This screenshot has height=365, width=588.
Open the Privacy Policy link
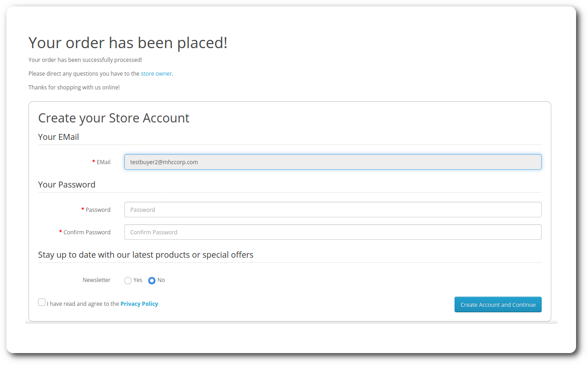click(x=139, y=304)
